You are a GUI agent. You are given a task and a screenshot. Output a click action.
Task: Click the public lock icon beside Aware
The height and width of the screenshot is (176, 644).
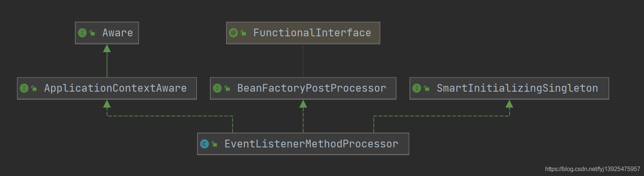[x=92, y=33]
